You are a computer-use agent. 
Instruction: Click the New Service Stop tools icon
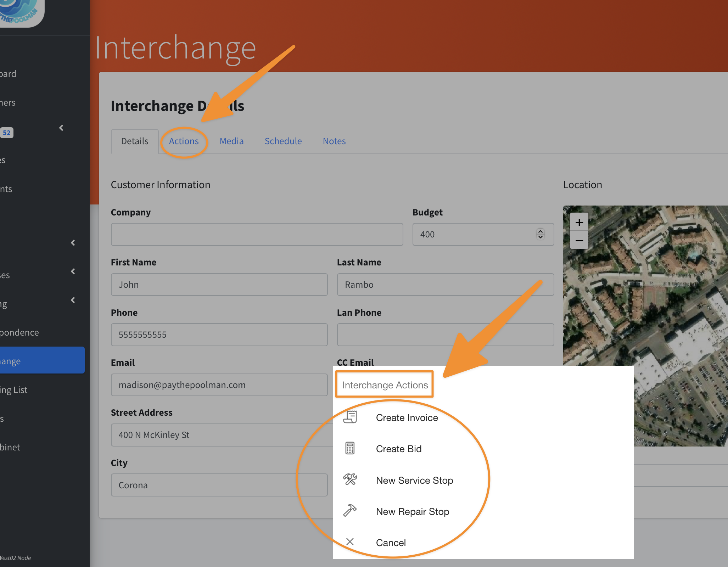click(x=350, y=479)
